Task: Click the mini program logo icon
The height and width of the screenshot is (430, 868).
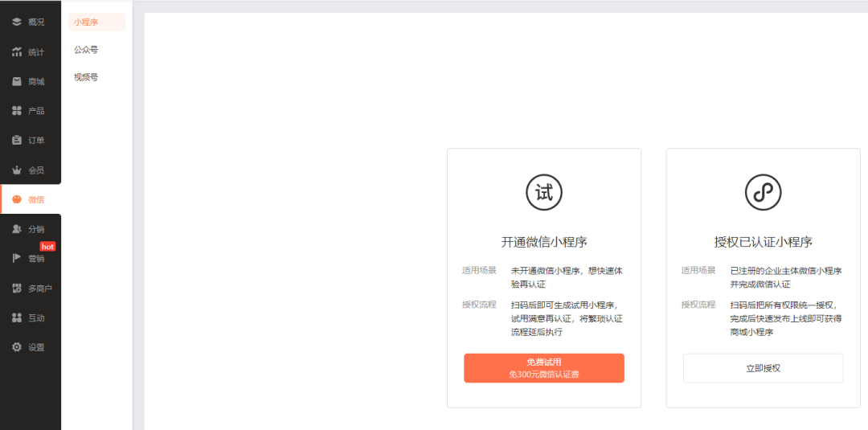Action: point(763,193)
